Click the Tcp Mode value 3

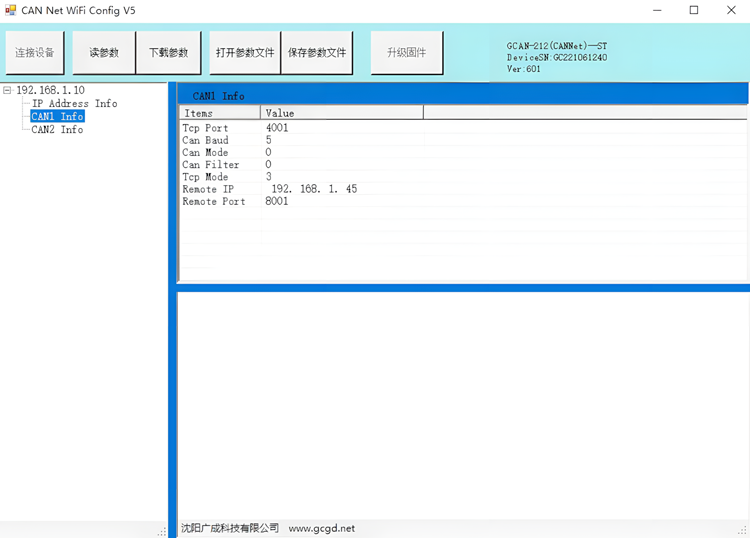pos(269,177)
